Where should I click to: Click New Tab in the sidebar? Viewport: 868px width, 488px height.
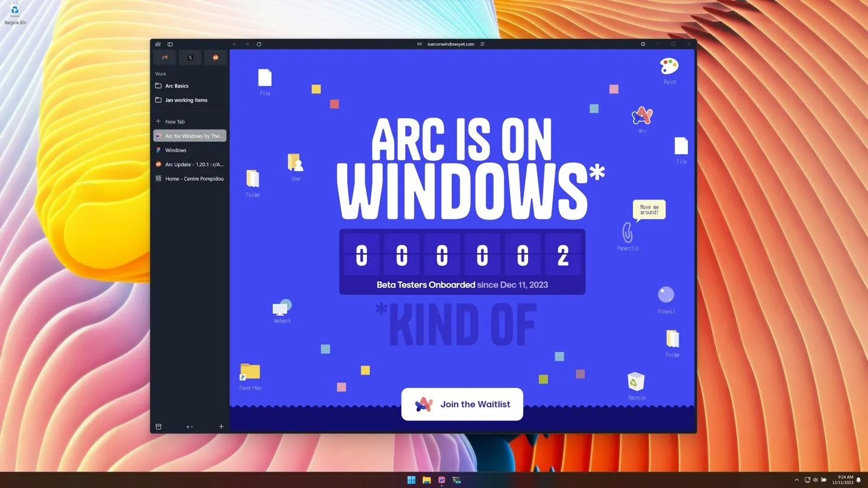point(175,122)
